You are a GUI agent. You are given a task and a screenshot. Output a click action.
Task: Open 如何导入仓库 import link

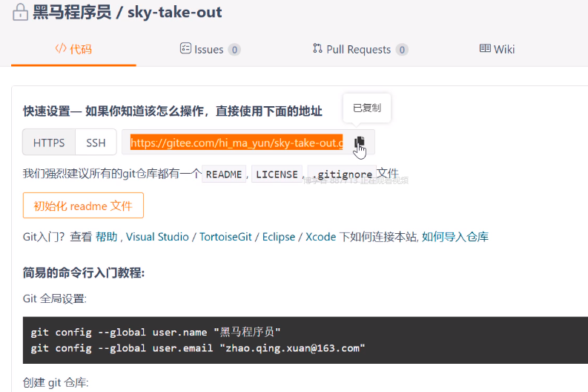[455, 237]
